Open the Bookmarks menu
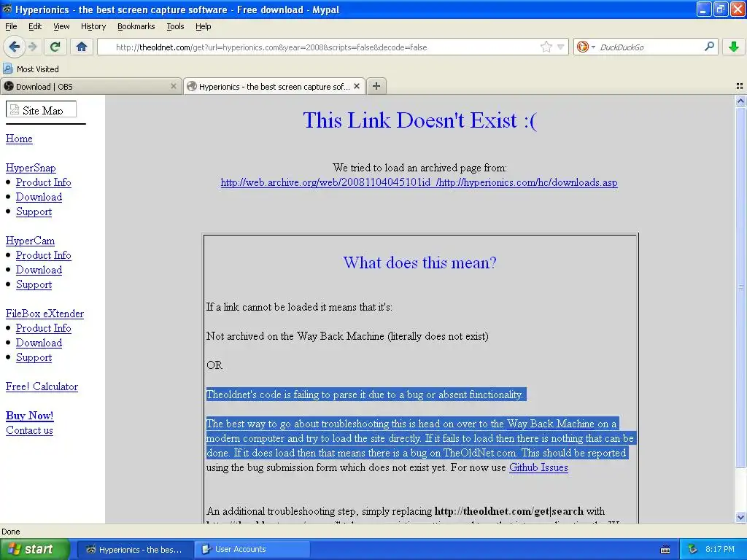 (136, 26)
